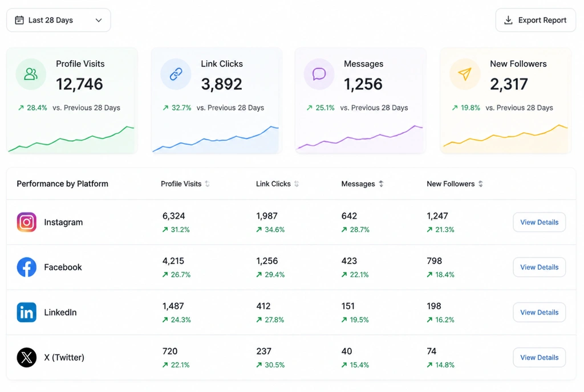Click X (Twitter)'s 237 link clicks value
Screen dimensions: 584x392
[x=263, y=352]
